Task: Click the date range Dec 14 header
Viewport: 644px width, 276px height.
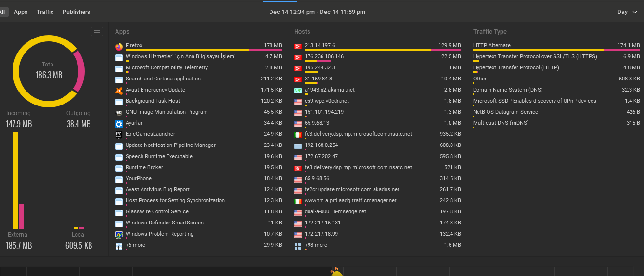Action: [x=317, y=12]
